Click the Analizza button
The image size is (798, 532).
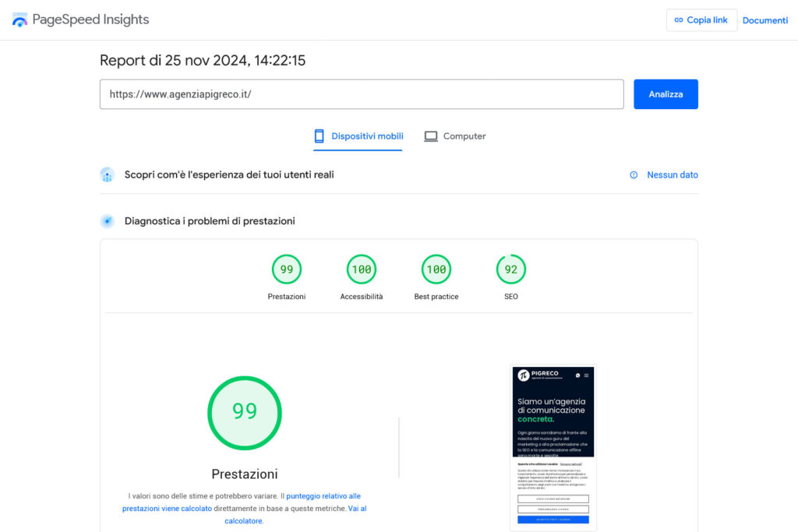coord(666,94)
